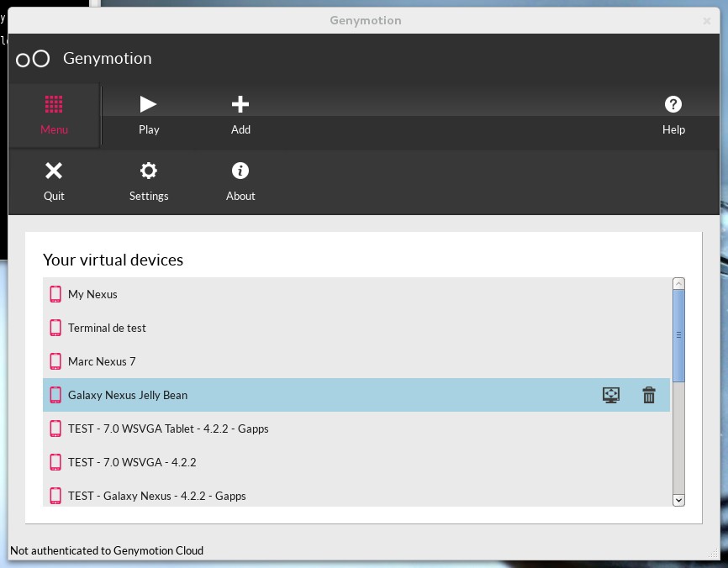Click the Genymotion logo circles
Viewport: 728px width, 568px height.
tap(33, 59)
